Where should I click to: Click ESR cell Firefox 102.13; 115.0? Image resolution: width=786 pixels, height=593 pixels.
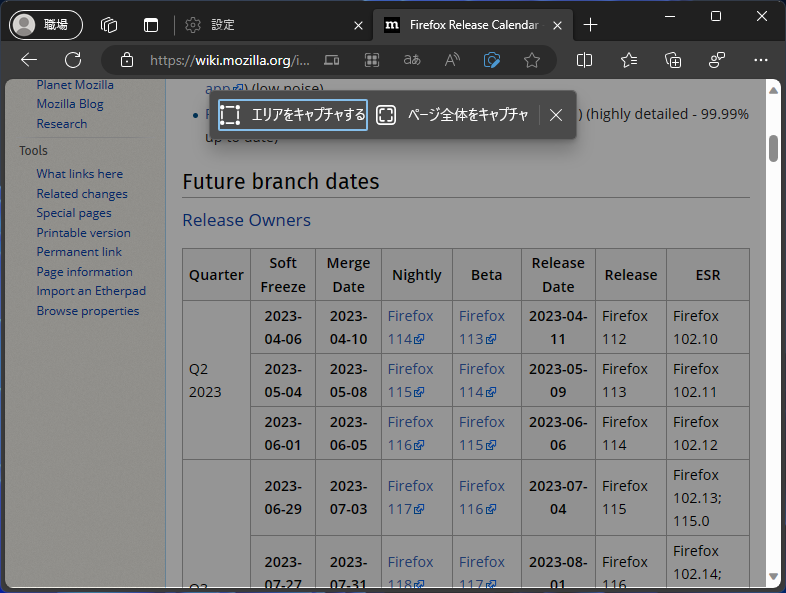coord(708,497)
